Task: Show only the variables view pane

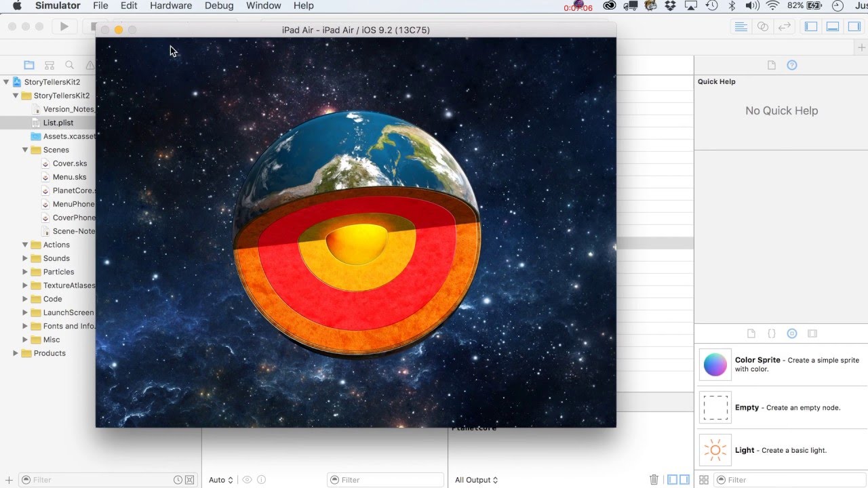Action: pos(672,480)
